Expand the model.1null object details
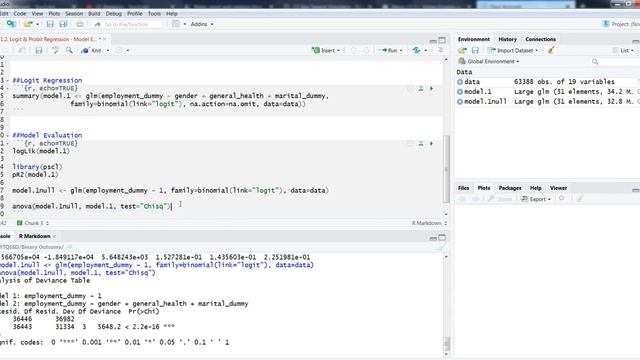 460,102
